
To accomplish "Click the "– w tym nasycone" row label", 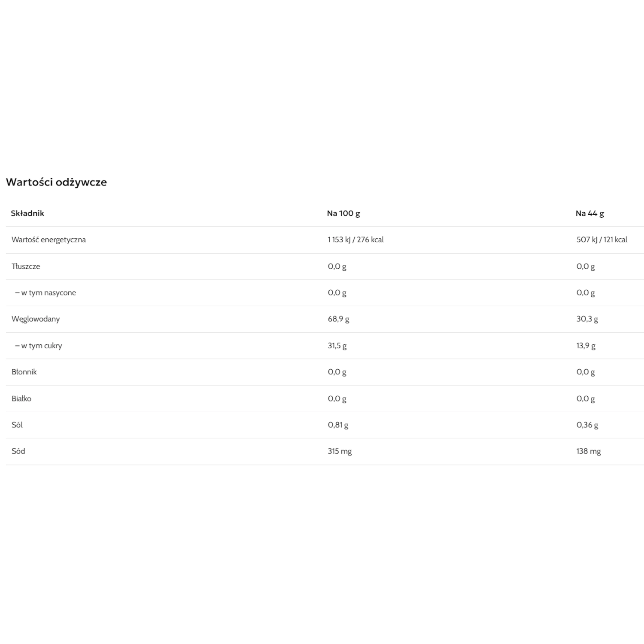I will tap(46, 293).
